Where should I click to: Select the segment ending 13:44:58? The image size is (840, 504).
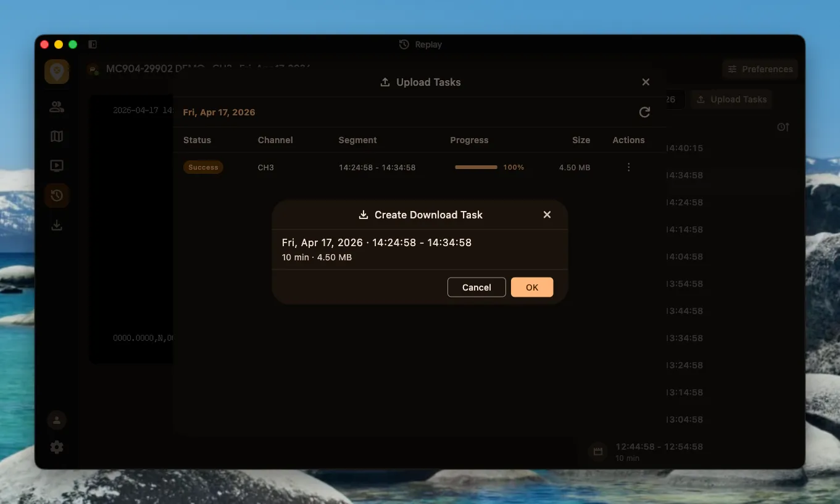click(x=684, y=311)
